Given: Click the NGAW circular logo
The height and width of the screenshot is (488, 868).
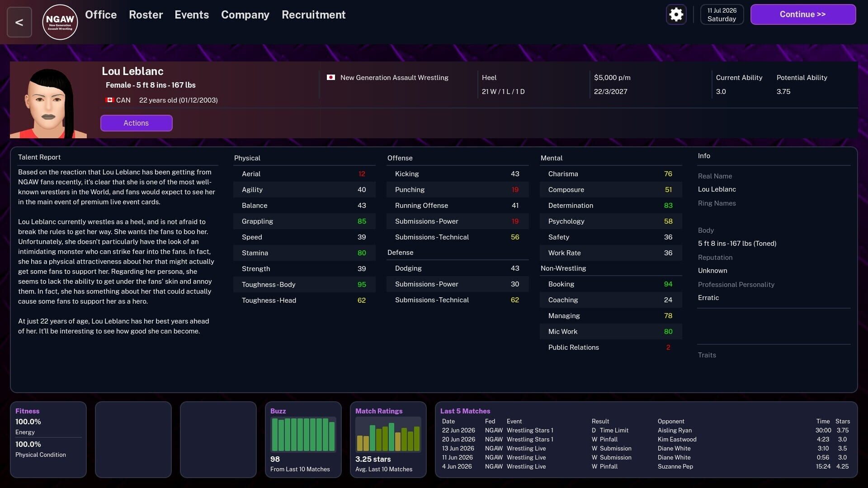Looking at the screenshot, I should click(60, 22).
